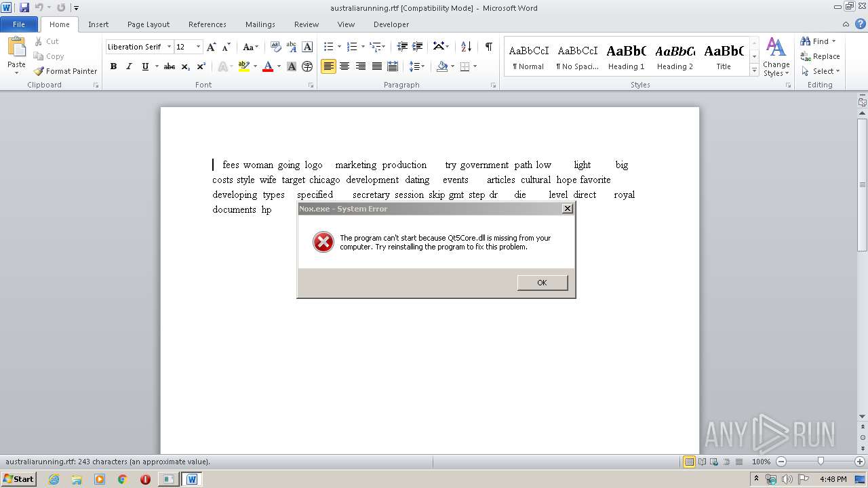The height and width of the screenshot is (488, 868).
Task: Apply the Title style
Action: pyautogui.click(x=724, y=57)
